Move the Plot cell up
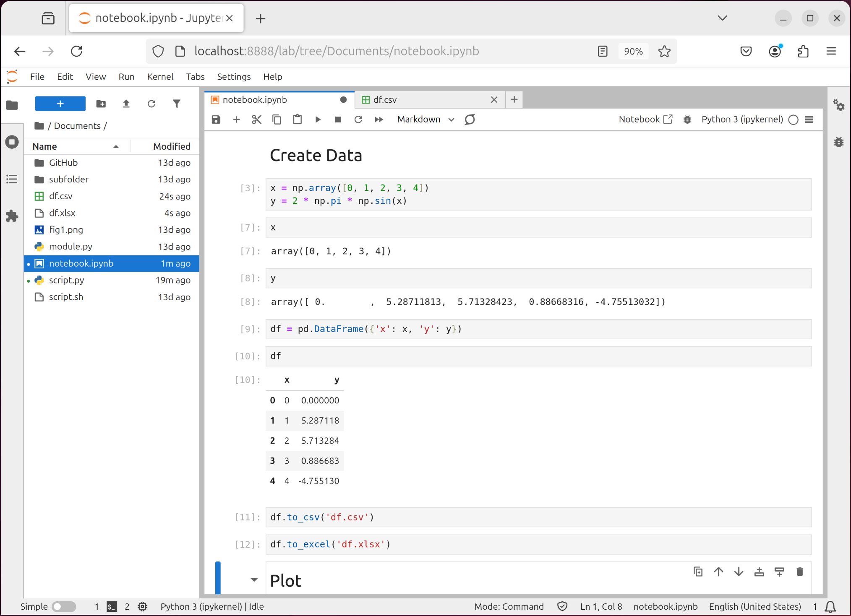 point(718,572)
